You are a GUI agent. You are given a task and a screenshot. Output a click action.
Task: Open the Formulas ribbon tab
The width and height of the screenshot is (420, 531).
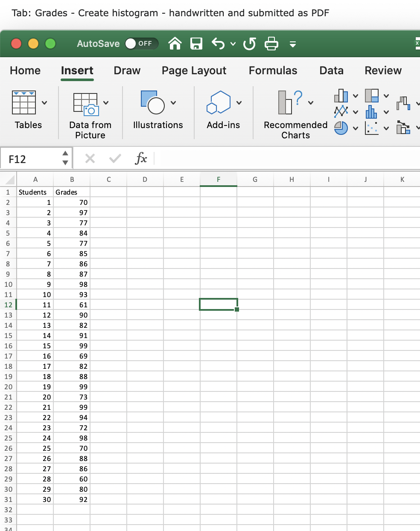pyautogui.click(x=273, y=70)
